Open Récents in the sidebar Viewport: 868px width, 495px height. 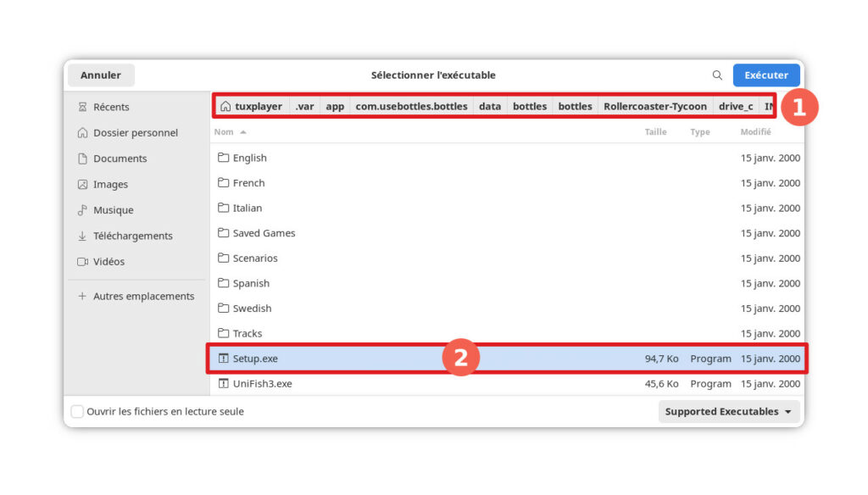click(x=111, y=107)
